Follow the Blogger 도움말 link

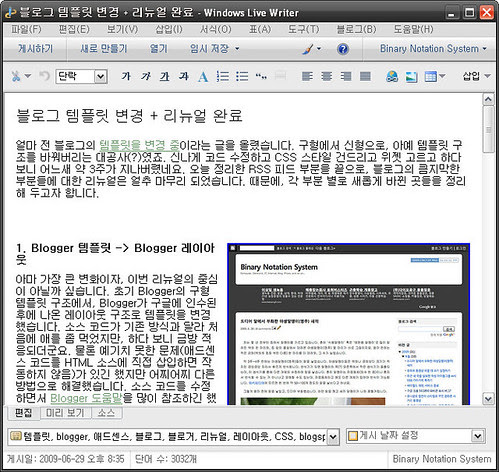(86, 398)
